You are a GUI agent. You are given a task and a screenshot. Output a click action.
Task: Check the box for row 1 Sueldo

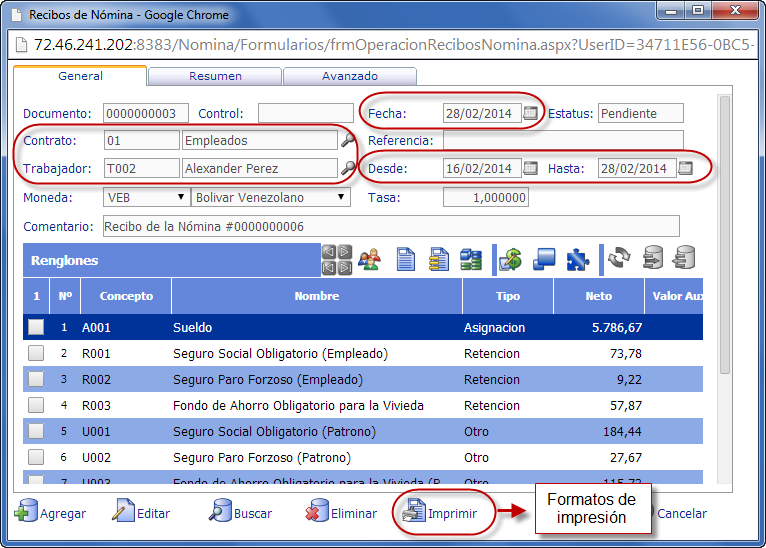click(36, 327)
